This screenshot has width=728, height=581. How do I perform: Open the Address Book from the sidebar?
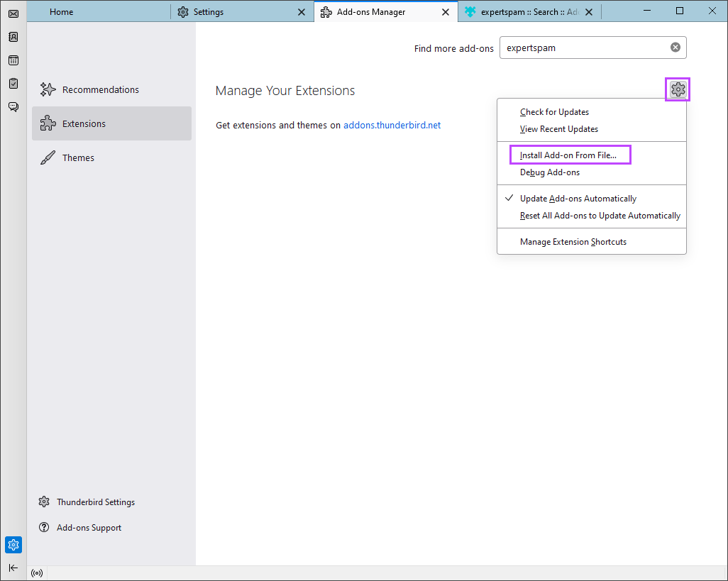point(13,36)
